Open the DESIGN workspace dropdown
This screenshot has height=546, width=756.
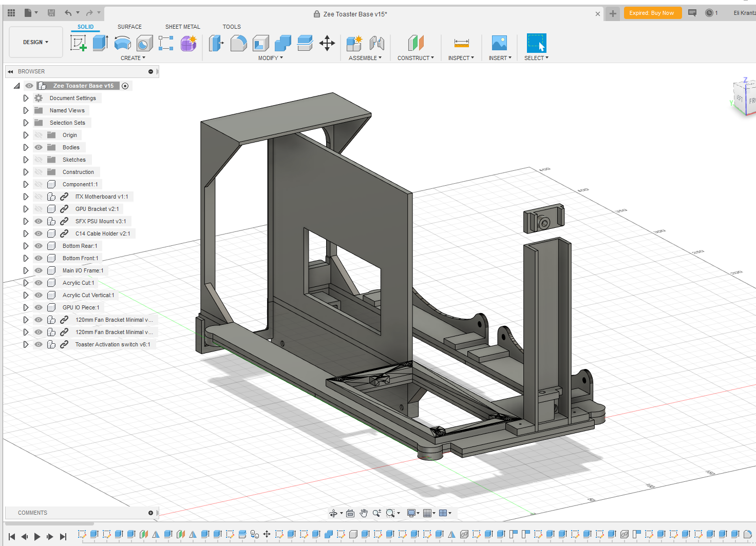[x=35, y=42]
